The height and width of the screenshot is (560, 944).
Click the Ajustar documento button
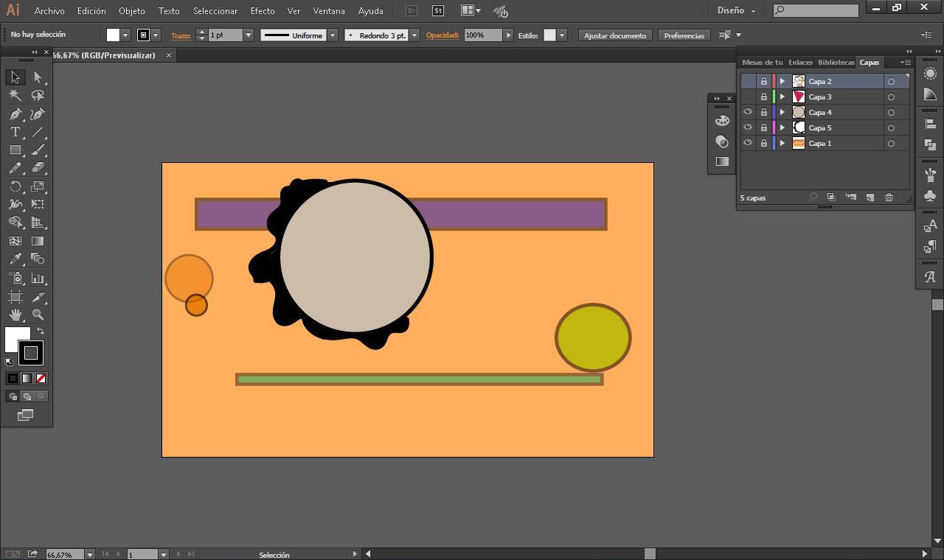click(x=614, y=35)
